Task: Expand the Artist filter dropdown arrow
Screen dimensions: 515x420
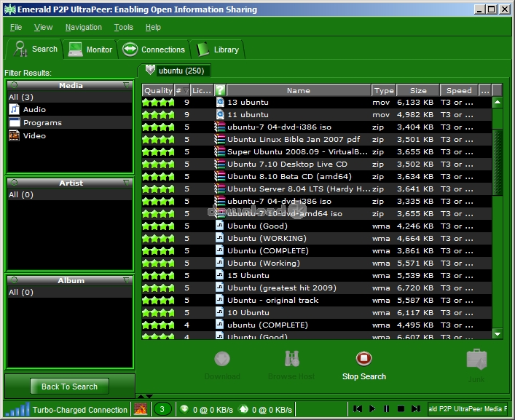Action: click(x=126, y=183)
